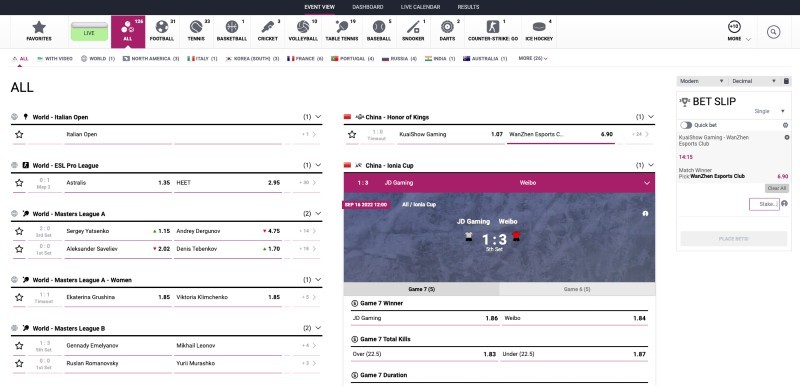Open the Darts category icon
The image size is (800, 387).
click(x=447, y=27)
